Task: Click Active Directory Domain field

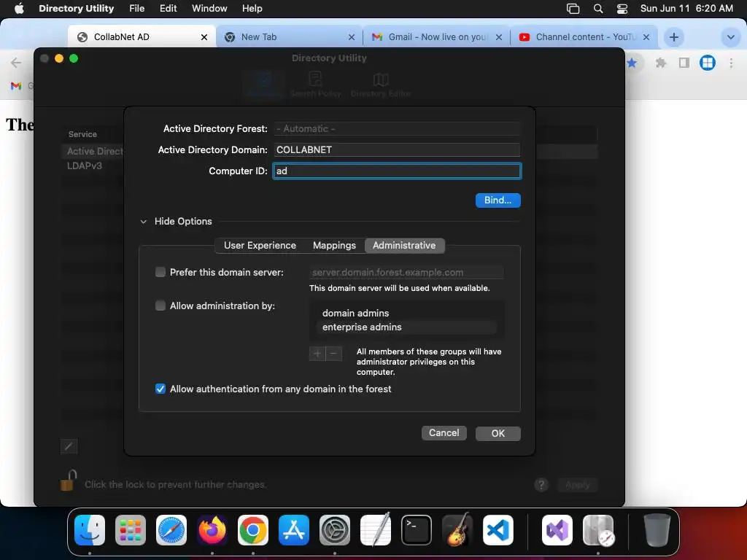Action: pyautogui.click(x=397, y=149)
